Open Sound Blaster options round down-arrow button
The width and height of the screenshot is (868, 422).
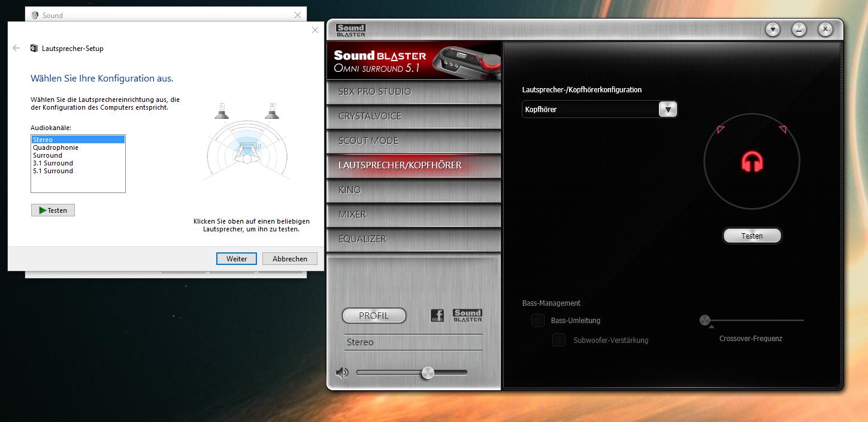click(773, 29)
